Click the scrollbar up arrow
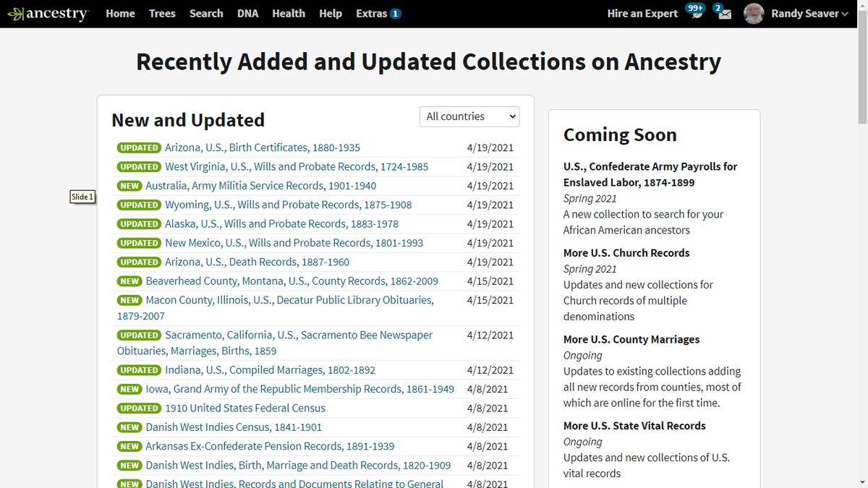Screen dimensions: 868x488 point(861,6)
